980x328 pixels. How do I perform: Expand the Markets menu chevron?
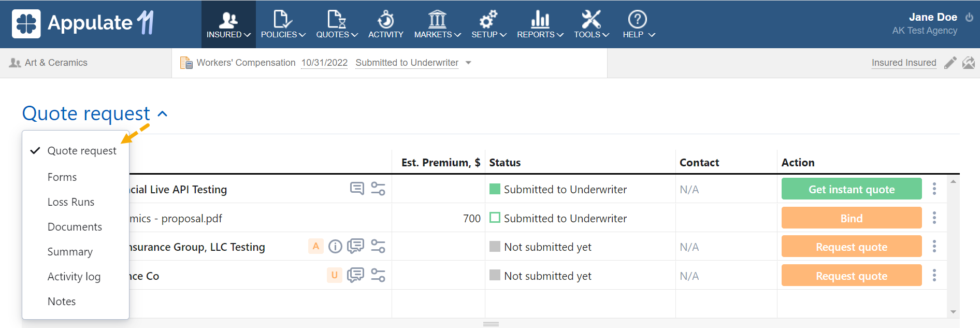click(x=457, y=35)
